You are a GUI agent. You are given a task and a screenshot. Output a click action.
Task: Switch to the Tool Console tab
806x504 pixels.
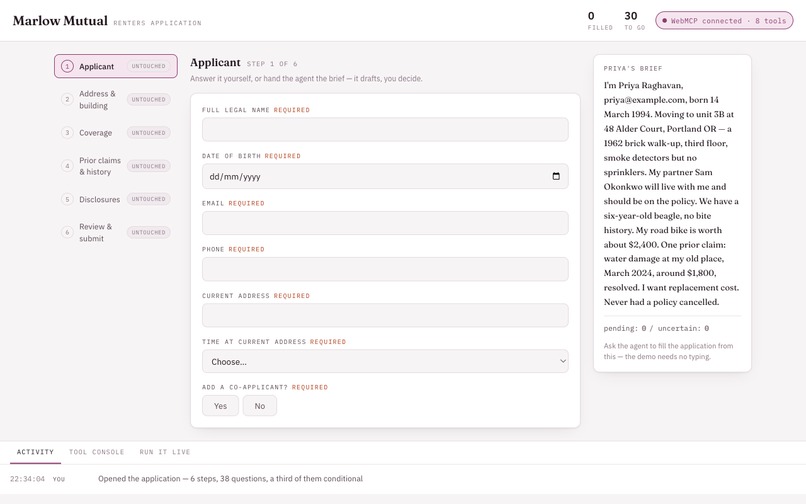click(x=97, y=452)
